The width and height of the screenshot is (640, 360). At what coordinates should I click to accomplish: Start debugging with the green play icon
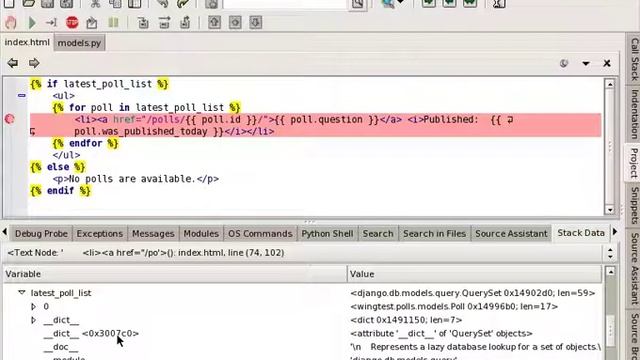click(32, 22)
